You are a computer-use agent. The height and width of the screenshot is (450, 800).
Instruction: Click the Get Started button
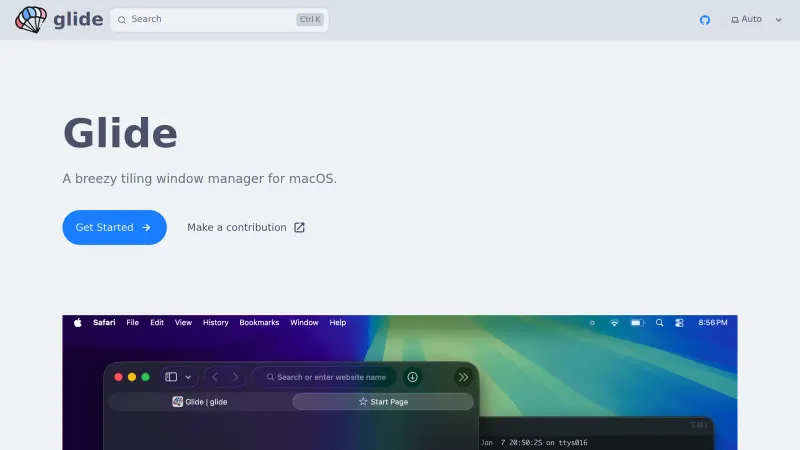114,227
